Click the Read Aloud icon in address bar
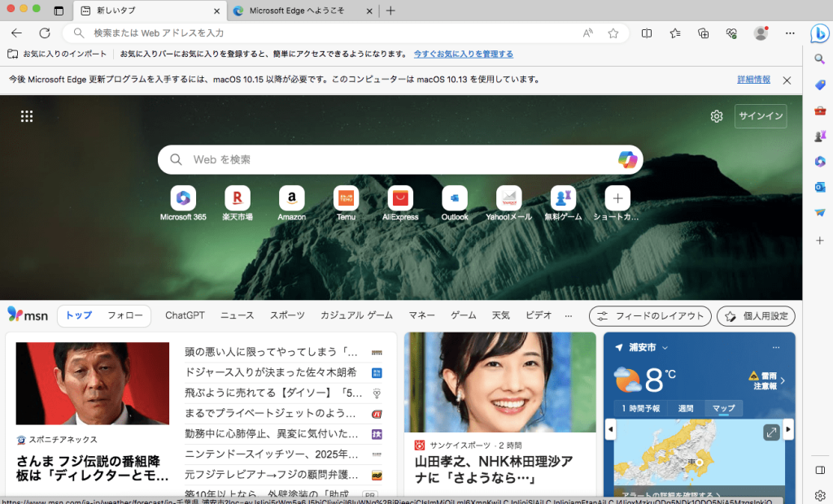This screenshot has width=833, height=504. pyautogui.click(x=587, y=33)
